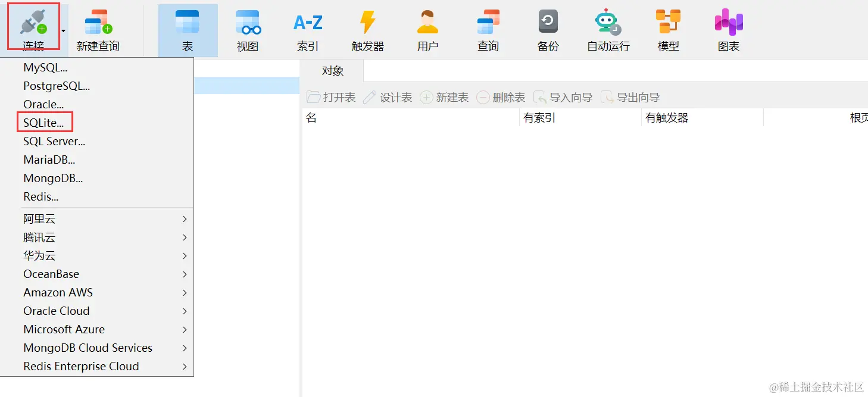The image size is (868, 397).
Task: Expand the 阿里云 submenu
Action: point(98,219)
